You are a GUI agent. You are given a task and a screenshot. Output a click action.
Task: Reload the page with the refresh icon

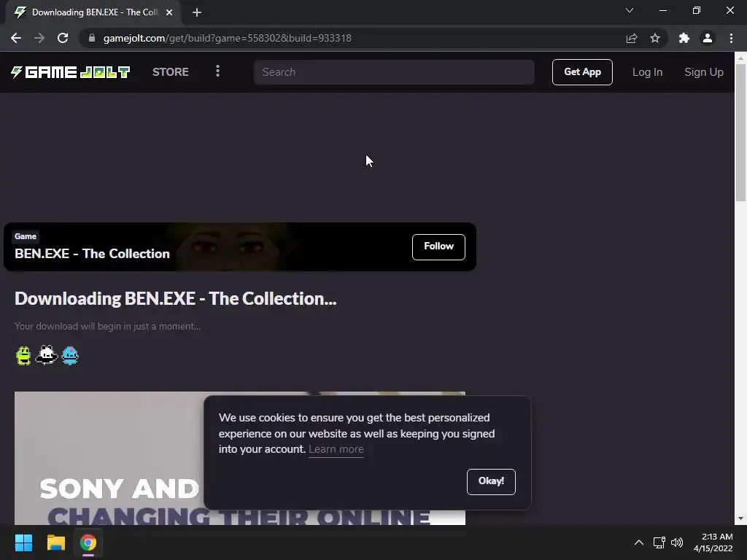click(x=63, y=38)
